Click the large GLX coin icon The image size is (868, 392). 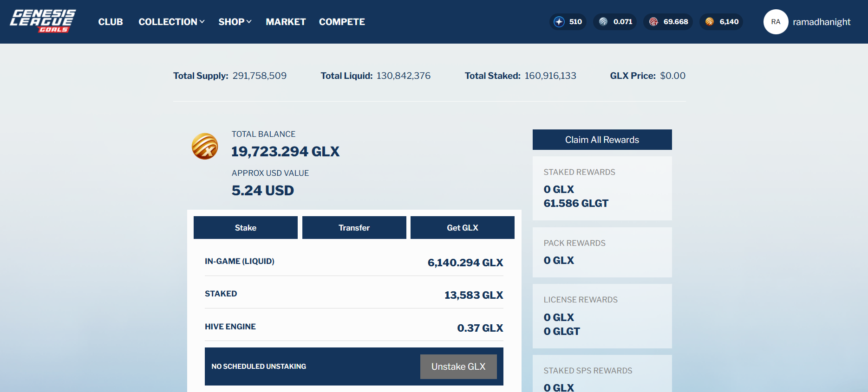point(205,147)
